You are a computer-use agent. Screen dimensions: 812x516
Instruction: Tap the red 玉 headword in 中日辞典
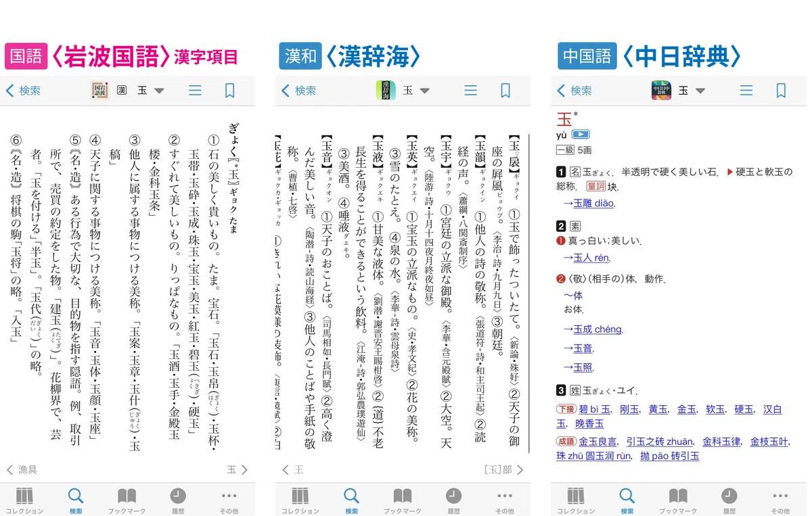[x=564, y=120]
